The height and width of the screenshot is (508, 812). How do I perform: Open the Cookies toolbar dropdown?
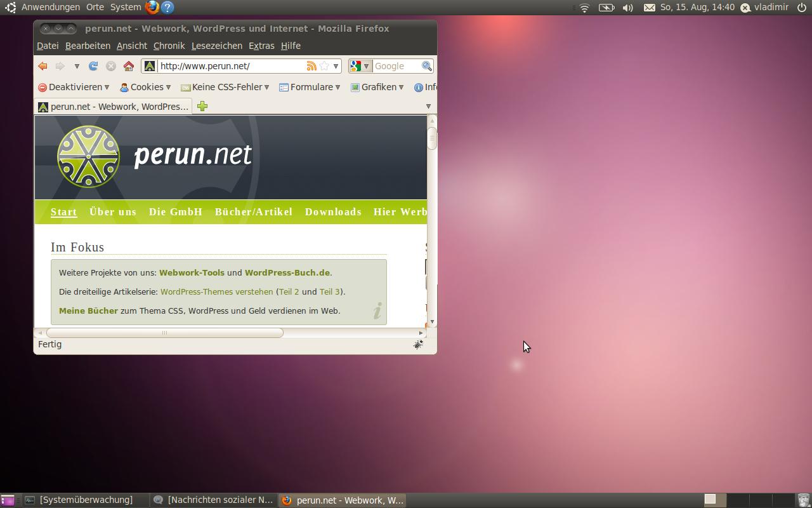tap(145, 87)
